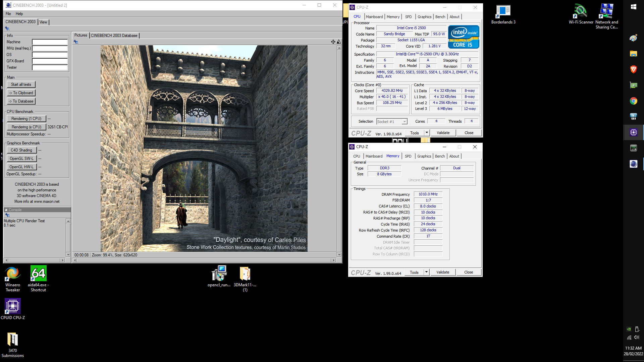The height and width of the screenshot is (362, 644).
Task: Open the memory chip taskbar icon
Action: 633,148
